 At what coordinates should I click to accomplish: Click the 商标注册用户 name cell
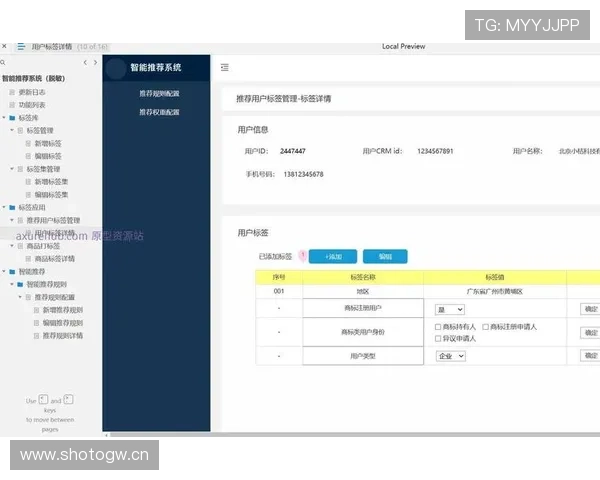tap(363, 308)
